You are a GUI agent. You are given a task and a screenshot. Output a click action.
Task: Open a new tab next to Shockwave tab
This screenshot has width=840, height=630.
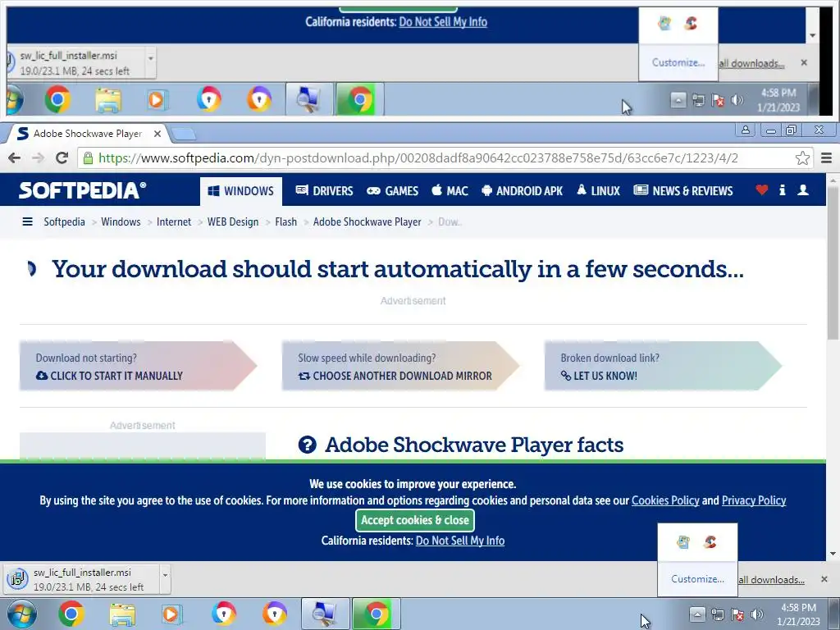click(x=184, y=134)
